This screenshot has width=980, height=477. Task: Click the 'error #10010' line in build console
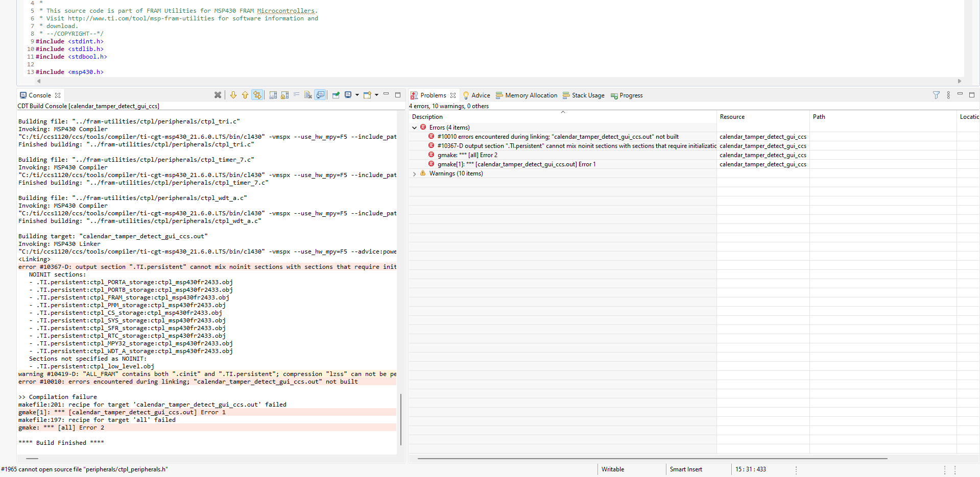[188, 382]
